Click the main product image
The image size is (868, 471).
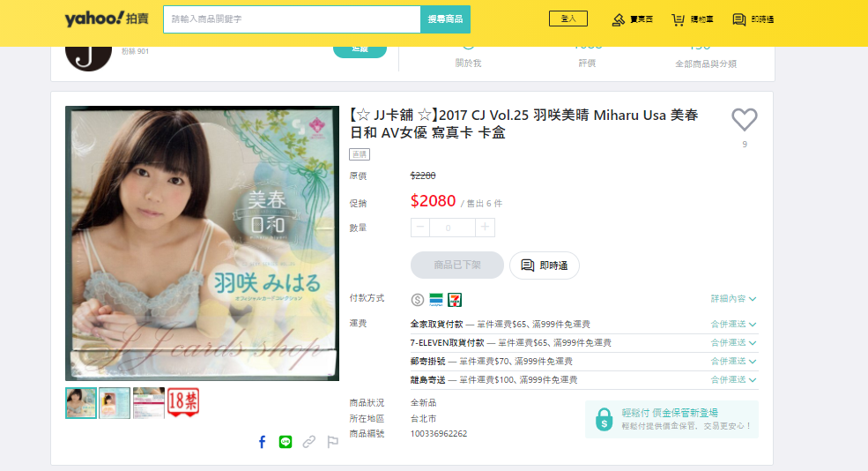tap(202, 243)
